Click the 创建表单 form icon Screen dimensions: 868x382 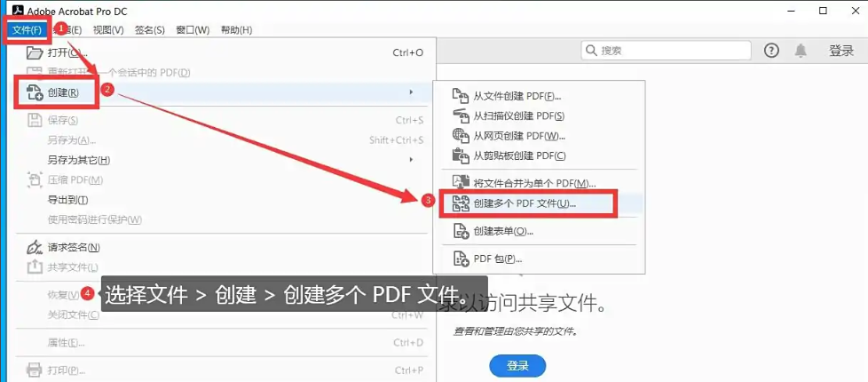(461, 231)
